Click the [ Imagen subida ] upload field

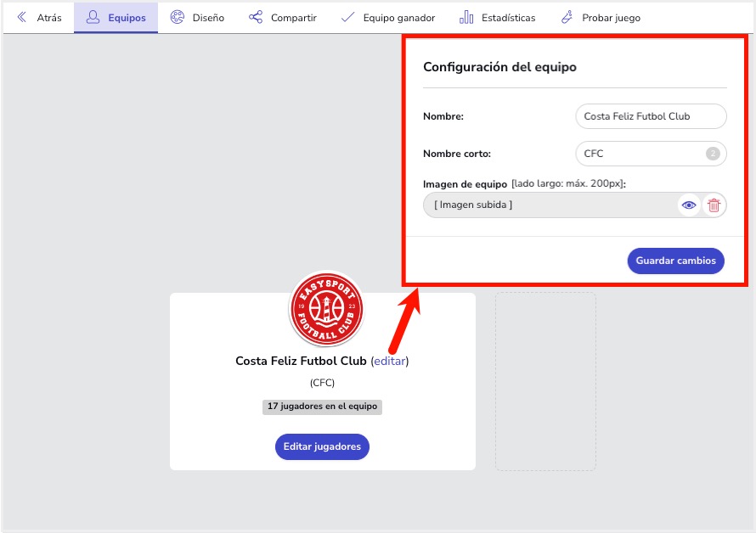548,205
